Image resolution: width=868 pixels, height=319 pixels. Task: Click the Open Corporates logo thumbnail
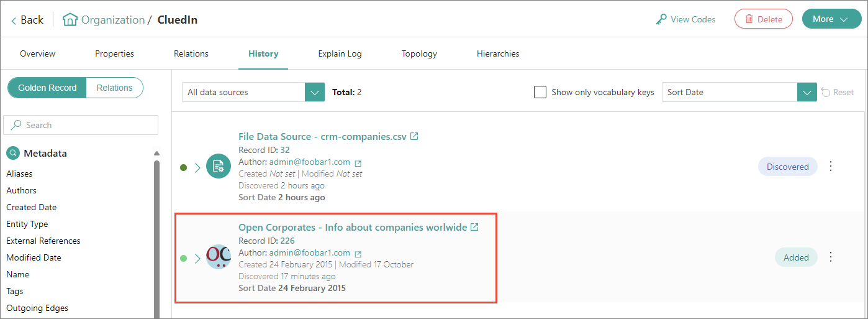[219, 257]
